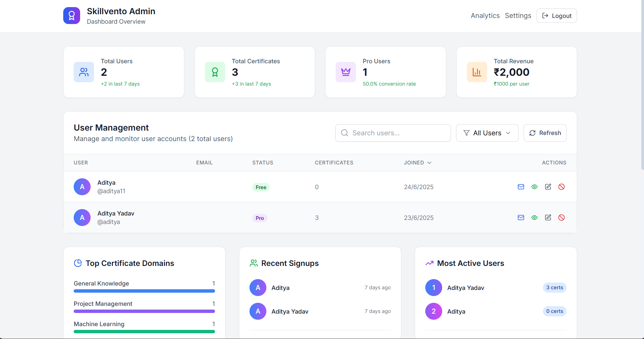The image size is (644, 339).
Task: Click the search magnifier icon
Action: pos(344,133)
